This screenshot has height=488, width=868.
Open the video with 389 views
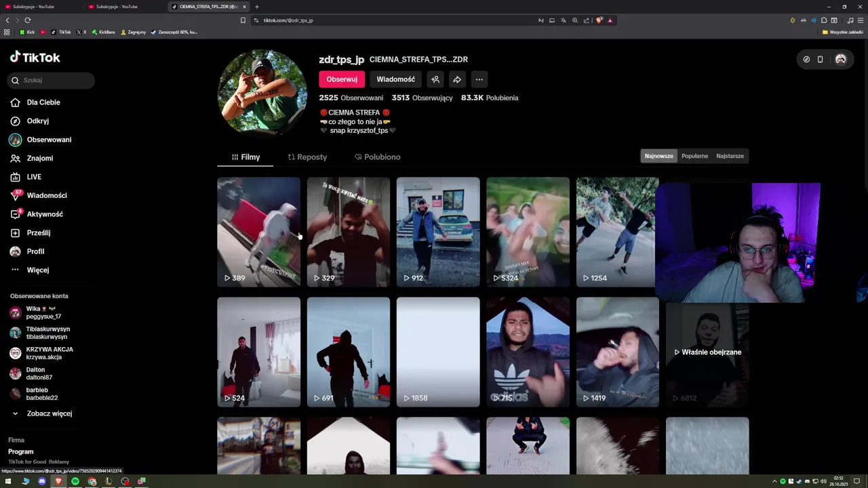click(258, 232)
